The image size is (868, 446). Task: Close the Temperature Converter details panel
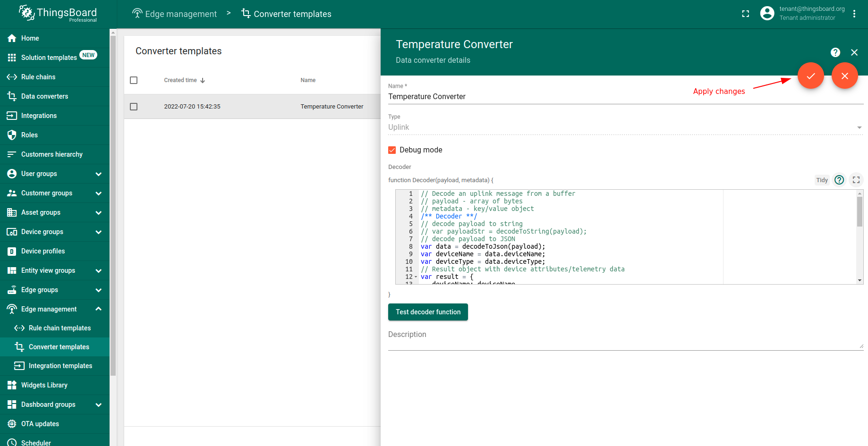pos(854,52)
